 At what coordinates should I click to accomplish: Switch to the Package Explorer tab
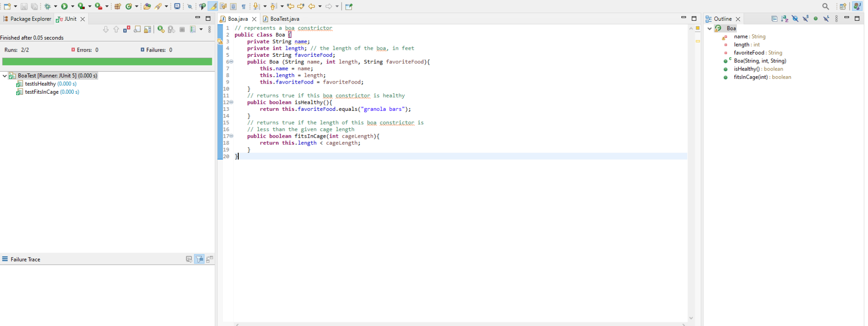[x=27, y=19]
